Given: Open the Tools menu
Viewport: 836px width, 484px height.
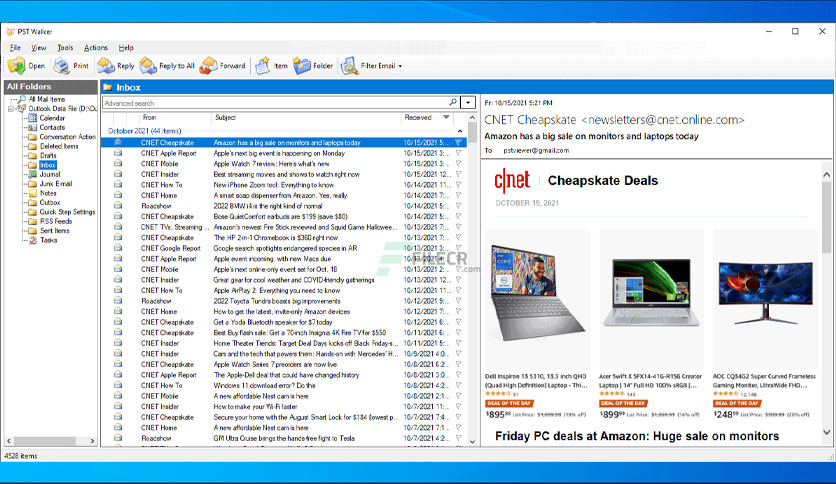Looking at the screenshot, I should tap(65, 47).
